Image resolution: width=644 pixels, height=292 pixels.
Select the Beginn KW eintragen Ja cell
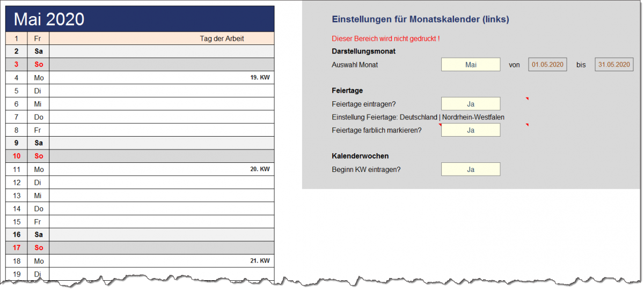470,169
